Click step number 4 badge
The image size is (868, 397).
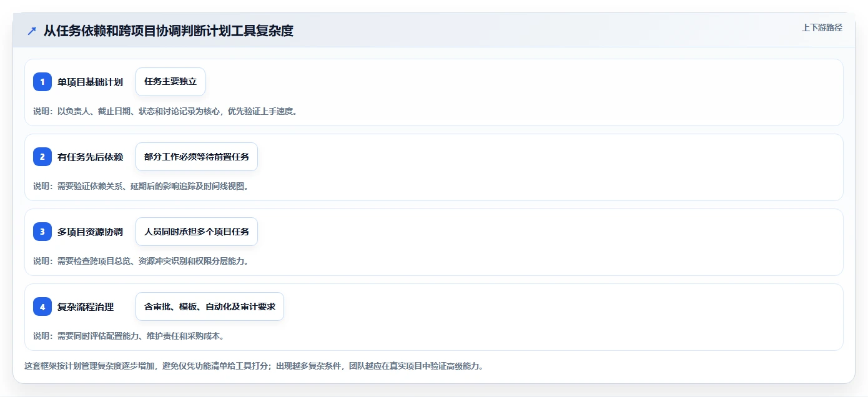coord(42,306)
